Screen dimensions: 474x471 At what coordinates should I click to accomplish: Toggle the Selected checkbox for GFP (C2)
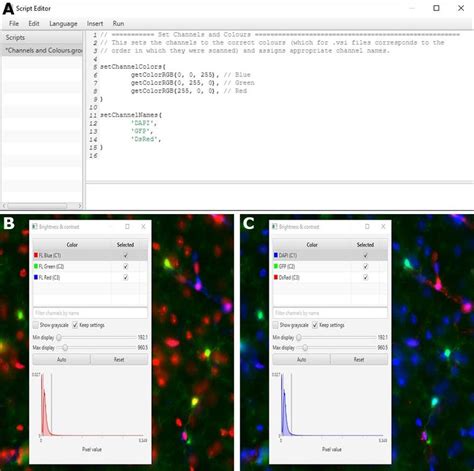point(366,266)
